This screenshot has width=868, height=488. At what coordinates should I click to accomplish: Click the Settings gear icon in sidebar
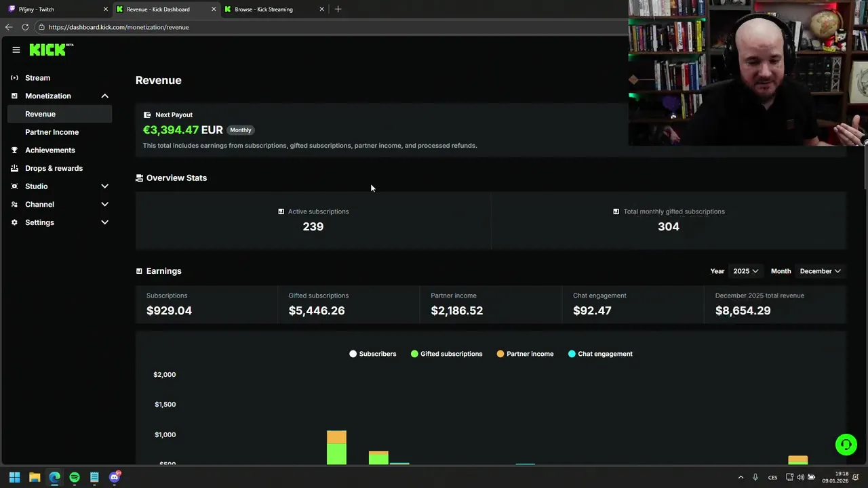(x=14, y=222)
